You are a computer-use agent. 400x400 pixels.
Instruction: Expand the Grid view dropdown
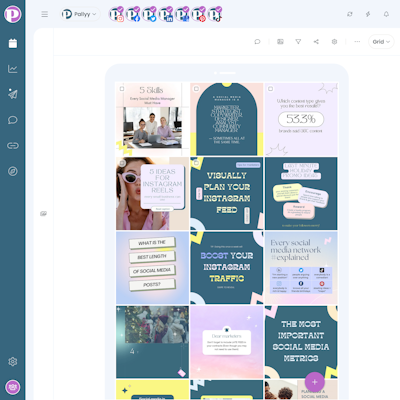381,42
